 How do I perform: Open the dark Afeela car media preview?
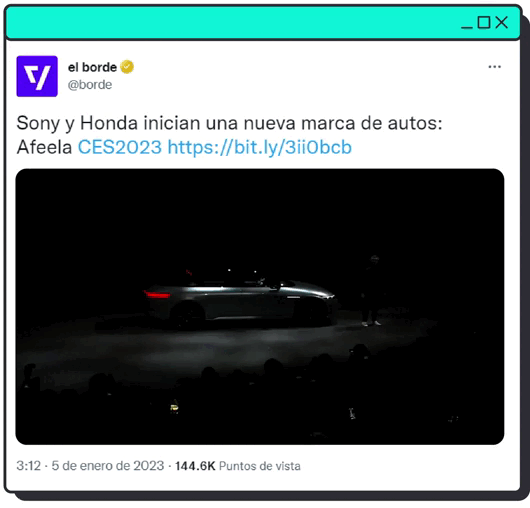260,307
